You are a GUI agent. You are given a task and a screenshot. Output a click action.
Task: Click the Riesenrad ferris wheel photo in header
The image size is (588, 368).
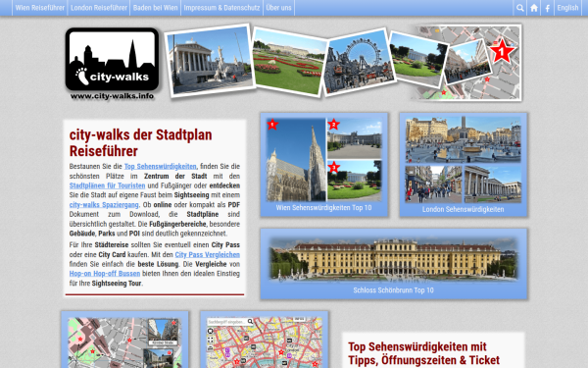(359, 62)
